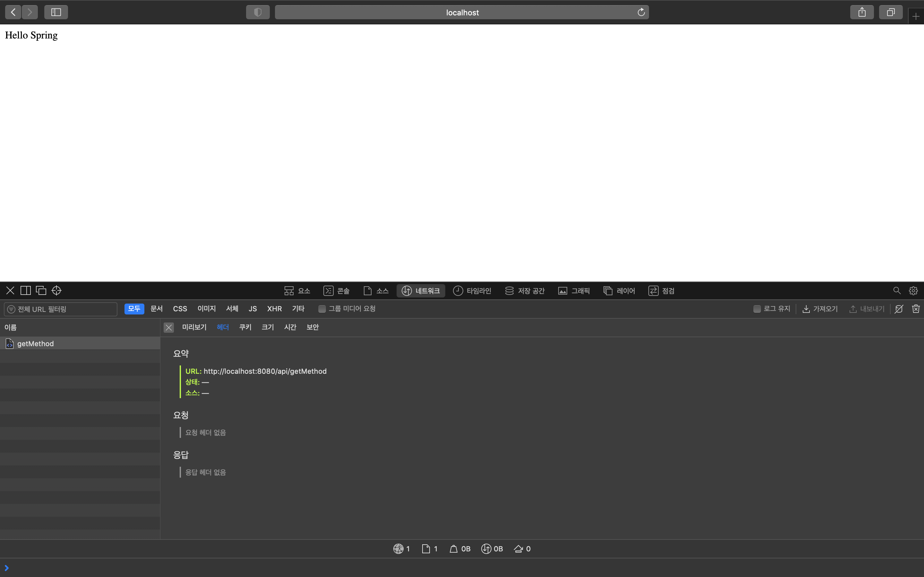Enable the 그룹 미디어 요청 checkbox

(x=322, y=309)
